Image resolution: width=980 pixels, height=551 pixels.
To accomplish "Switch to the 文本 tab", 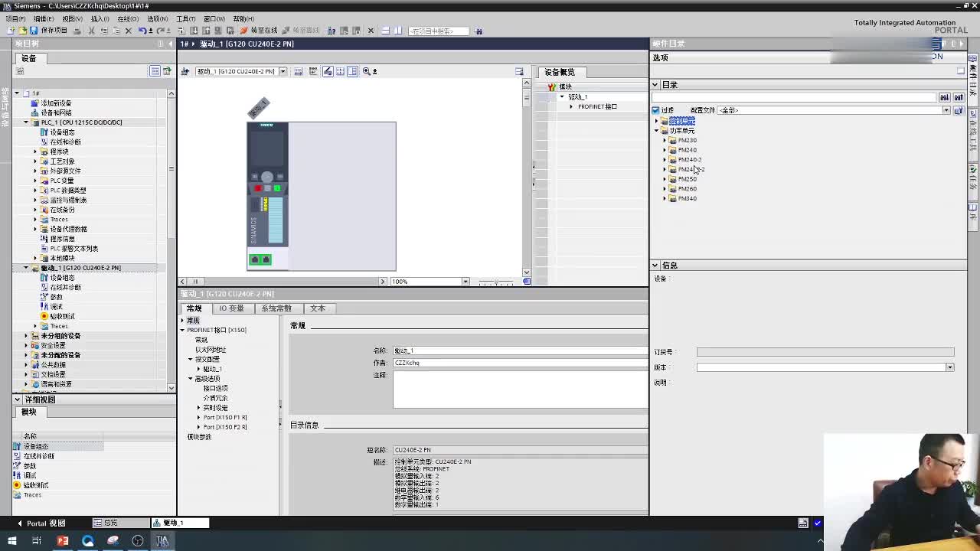I will coord(318,308).
